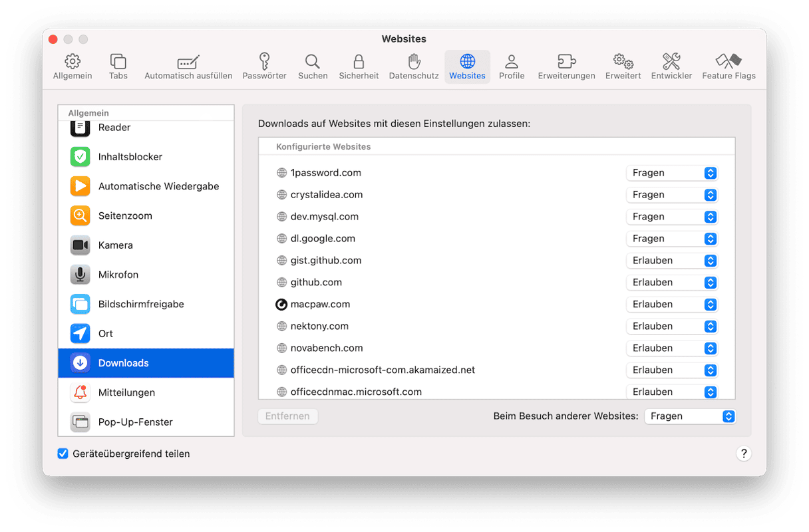Open the Sicherheit lock icon pane
This screenshot has height=532, width=809.
tap(359, 62)
